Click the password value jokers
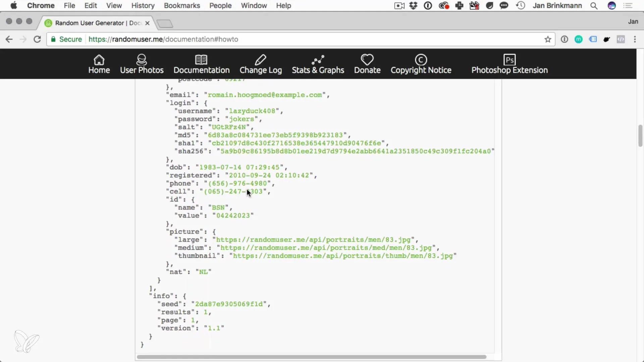 pos(241,119)
